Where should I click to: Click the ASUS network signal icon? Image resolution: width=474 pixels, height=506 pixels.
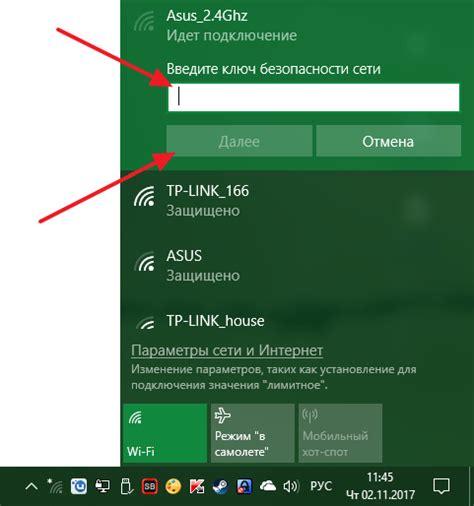[144, 261]
